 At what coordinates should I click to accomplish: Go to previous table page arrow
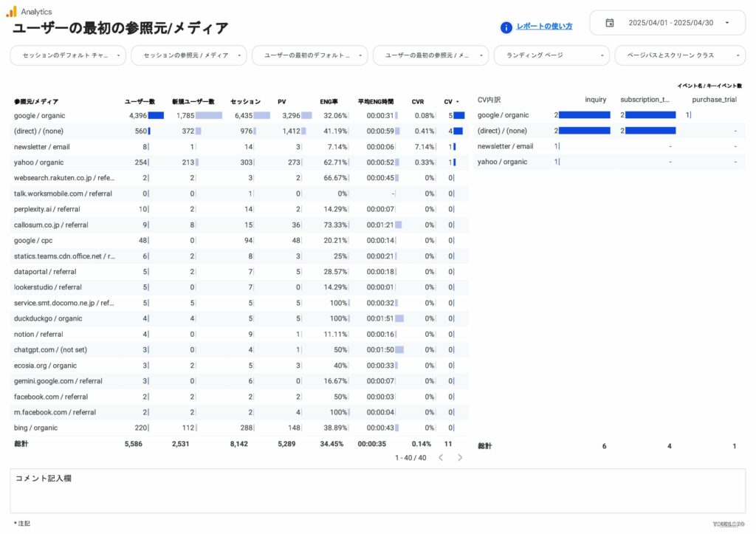(x=441, y=457)
